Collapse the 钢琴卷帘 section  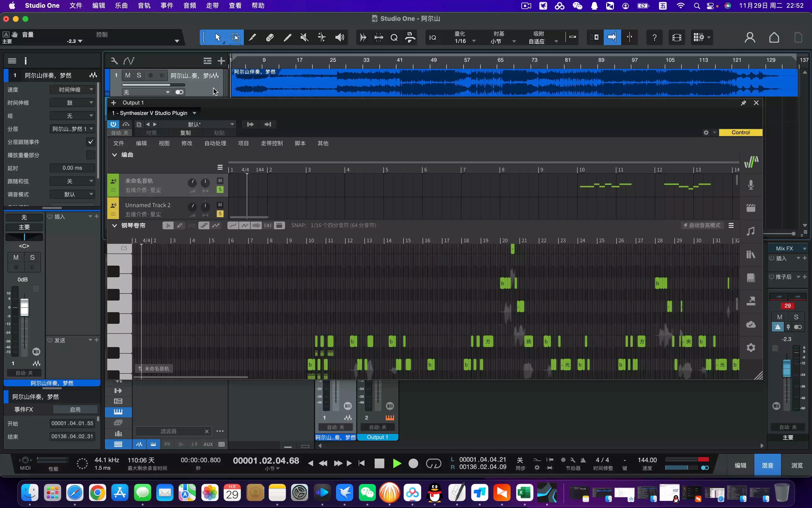[115, 225]
